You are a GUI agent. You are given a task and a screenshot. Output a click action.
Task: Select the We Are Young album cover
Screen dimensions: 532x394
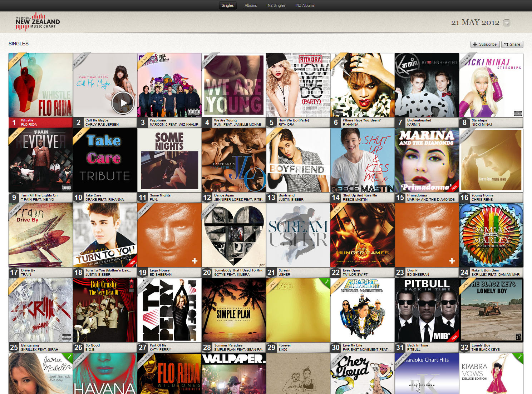(x=234, y=85)
